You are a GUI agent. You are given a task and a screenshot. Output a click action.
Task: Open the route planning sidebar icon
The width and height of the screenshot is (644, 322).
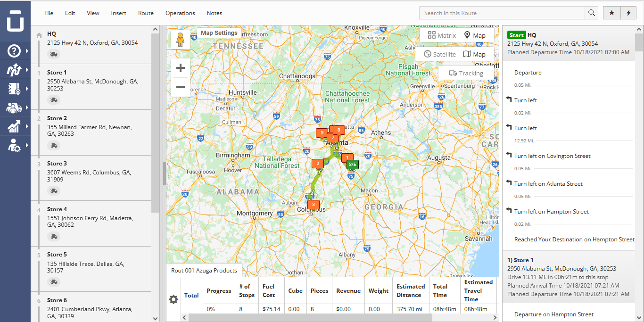point(14,69)
